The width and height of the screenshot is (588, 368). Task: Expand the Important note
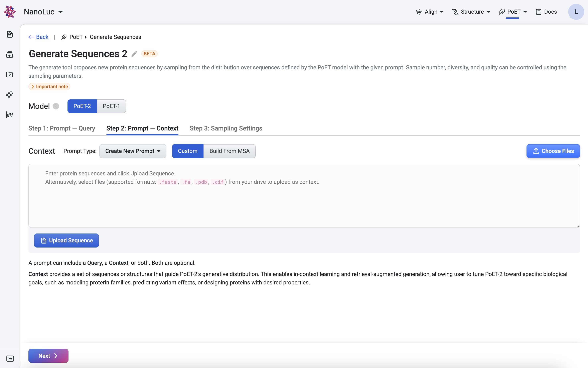(49, 87)
